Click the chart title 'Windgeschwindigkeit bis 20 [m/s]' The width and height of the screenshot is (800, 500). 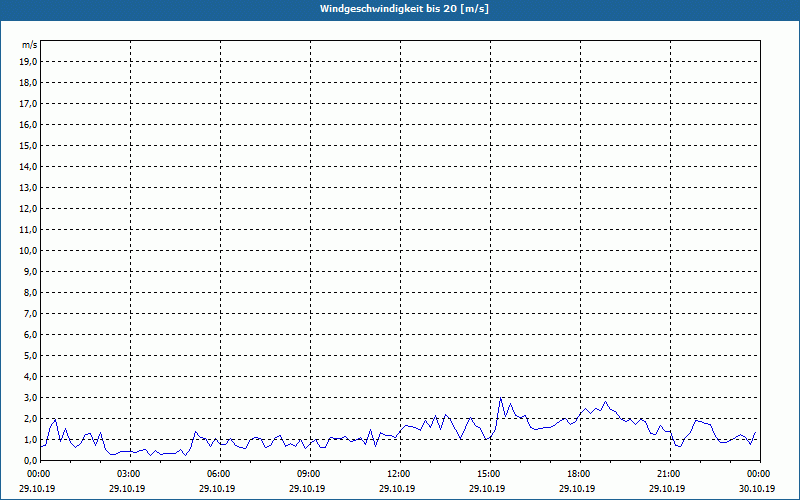click(404, 9)
